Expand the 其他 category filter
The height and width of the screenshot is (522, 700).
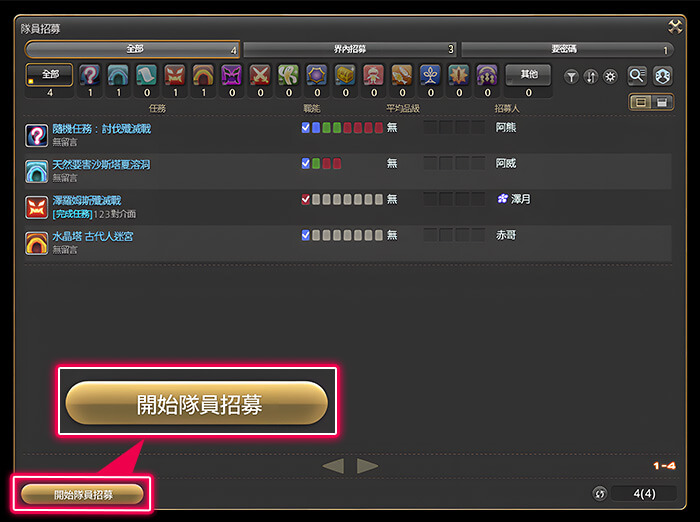point(528,74)
